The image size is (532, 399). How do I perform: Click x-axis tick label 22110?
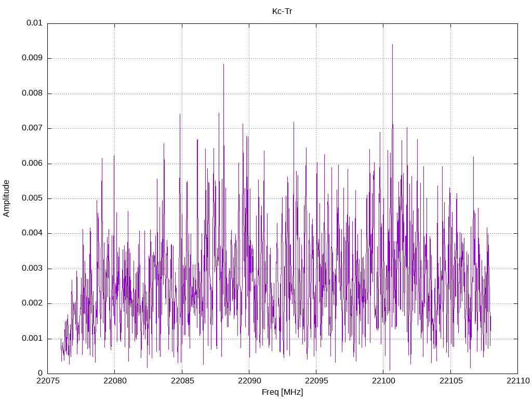point(518,381)
